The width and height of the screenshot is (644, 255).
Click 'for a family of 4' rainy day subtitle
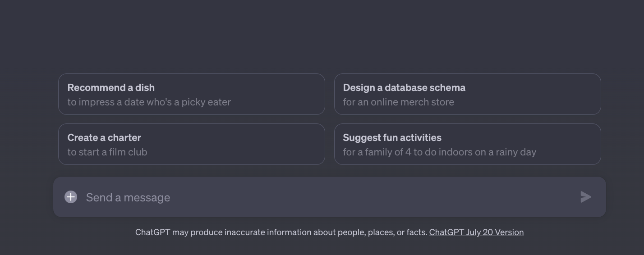point(439,152)
